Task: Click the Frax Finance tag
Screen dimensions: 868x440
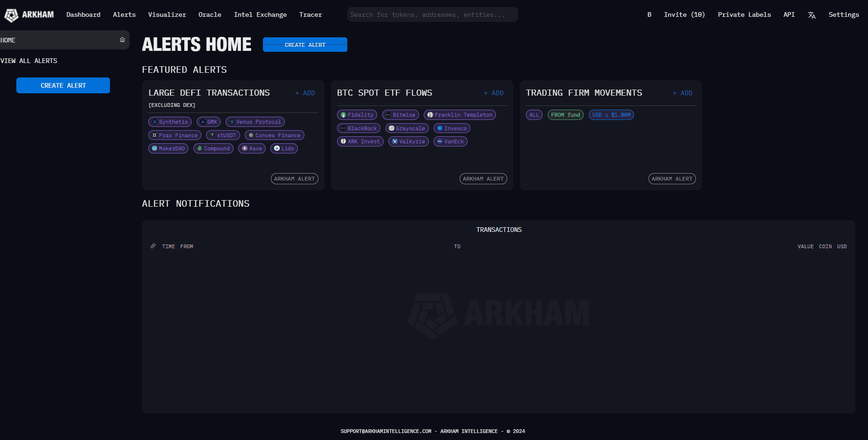Action: pyautogui.click(x=175, y=135)
